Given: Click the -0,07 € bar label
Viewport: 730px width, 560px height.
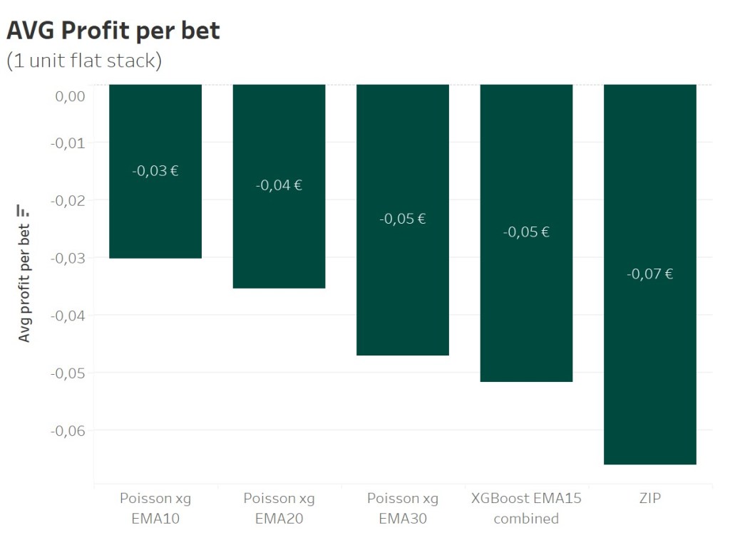Looking at the screenshot, I should coord(649,274).
